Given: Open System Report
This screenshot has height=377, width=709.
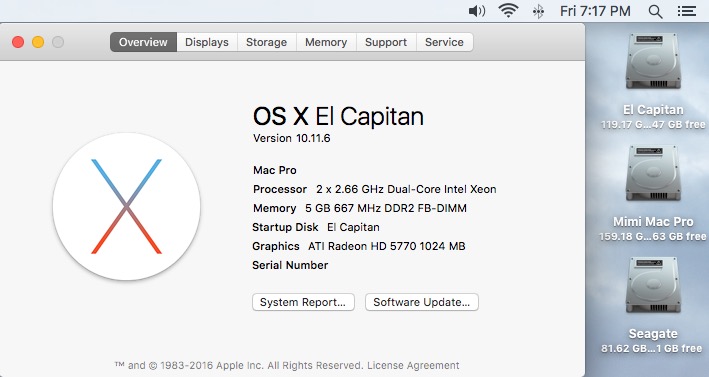Looking at the screenshot, I should 303,302.
